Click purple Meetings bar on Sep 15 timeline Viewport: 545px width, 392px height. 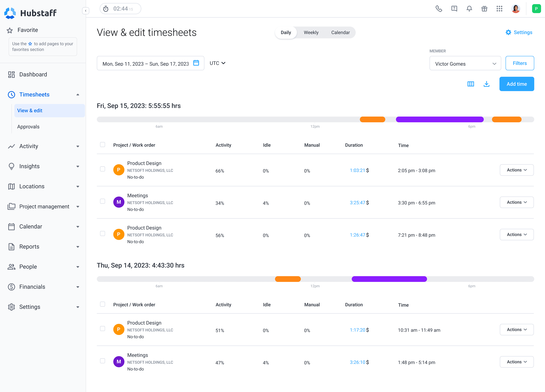click(440, 119)
